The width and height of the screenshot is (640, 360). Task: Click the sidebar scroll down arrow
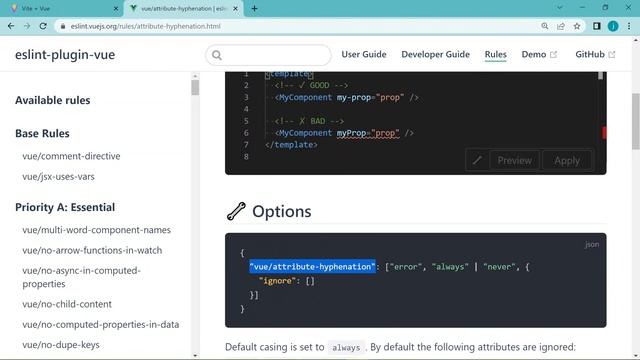pyautogui.click(x=195, y=356)
